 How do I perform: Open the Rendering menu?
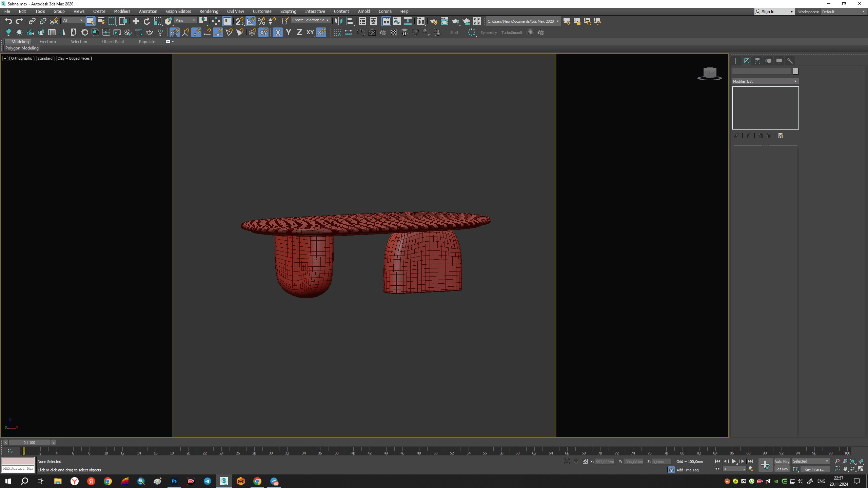209,12
